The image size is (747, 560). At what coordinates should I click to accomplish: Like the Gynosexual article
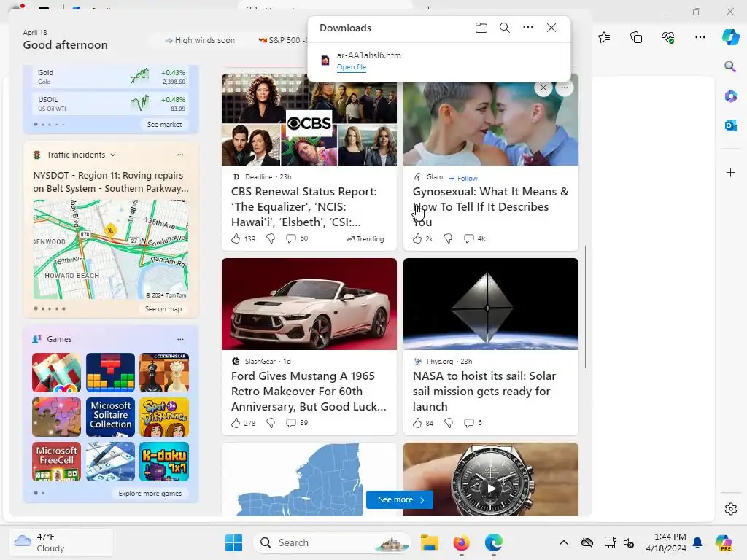[x=417, y=238]
